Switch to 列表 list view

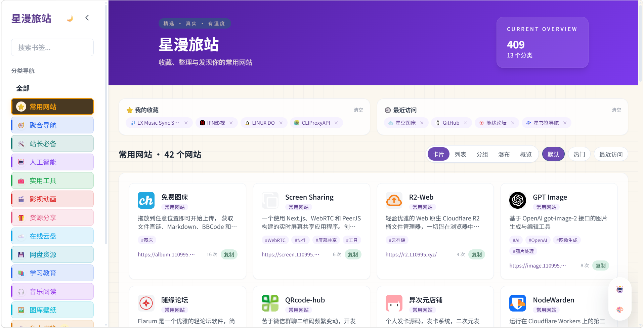(x=460, y=154)
